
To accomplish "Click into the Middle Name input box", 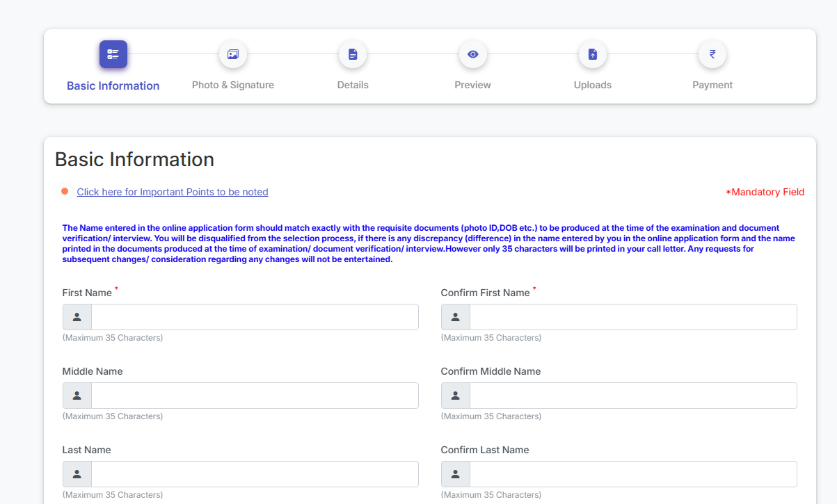I will [x=255, y=396].
